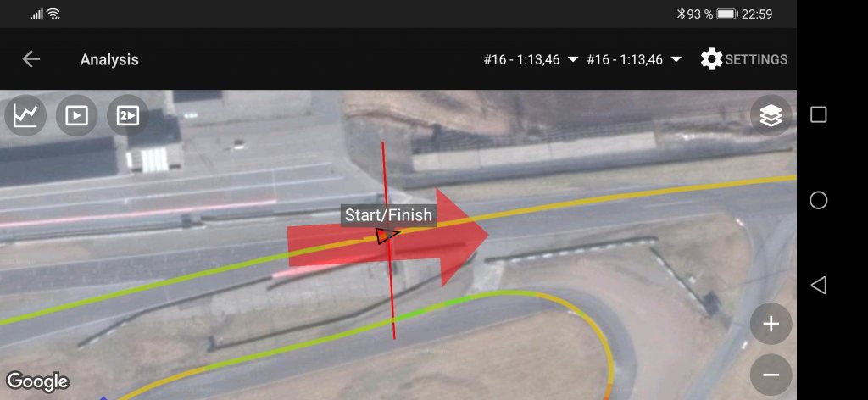Screen dimensions: 868x400
Task: Zoom out the map with minus button
Action: 771,375
